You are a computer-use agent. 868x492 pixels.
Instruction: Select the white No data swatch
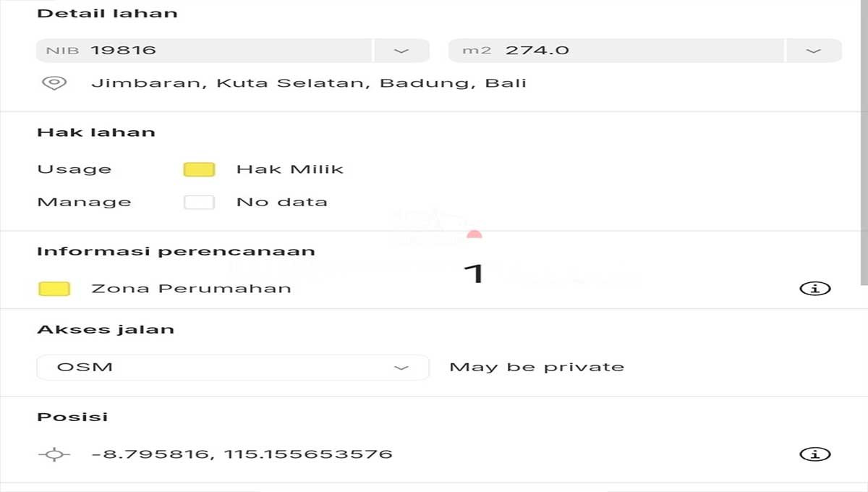click(x=199, y=203)
